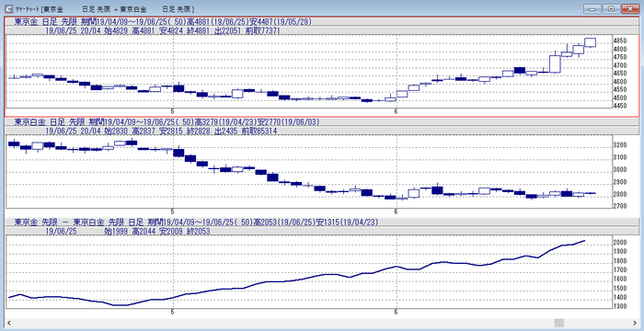The image size is (644, 331).
Task: Click the 2700 price axis label
Action: point(620,206)
